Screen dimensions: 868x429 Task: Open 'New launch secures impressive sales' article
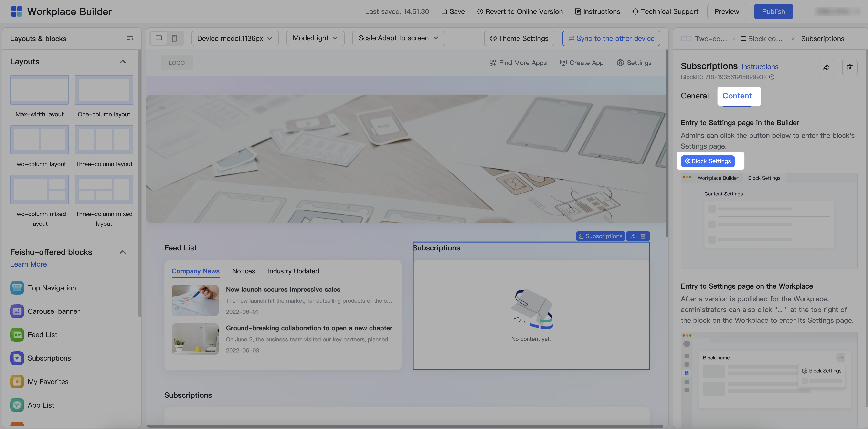click(283, 290)
